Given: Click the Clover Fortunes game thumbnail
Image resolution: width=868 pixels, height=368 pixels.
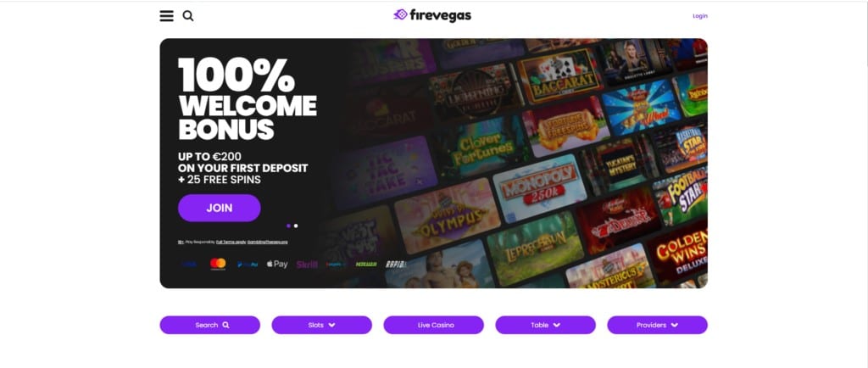Looking at the screenshot, I should (x=476, y=148).
